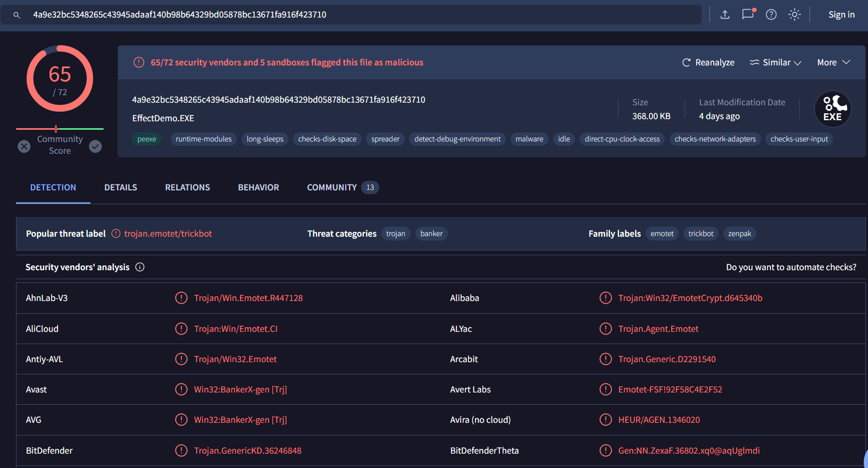This screenshot has width=868, height=468.
Task: Toggle the light/dark theme sun icon
Action: (x=795, y=15)
